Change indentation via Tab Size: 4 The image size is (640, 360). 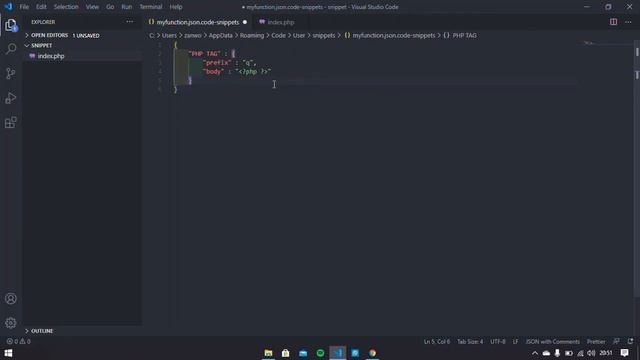470,341
